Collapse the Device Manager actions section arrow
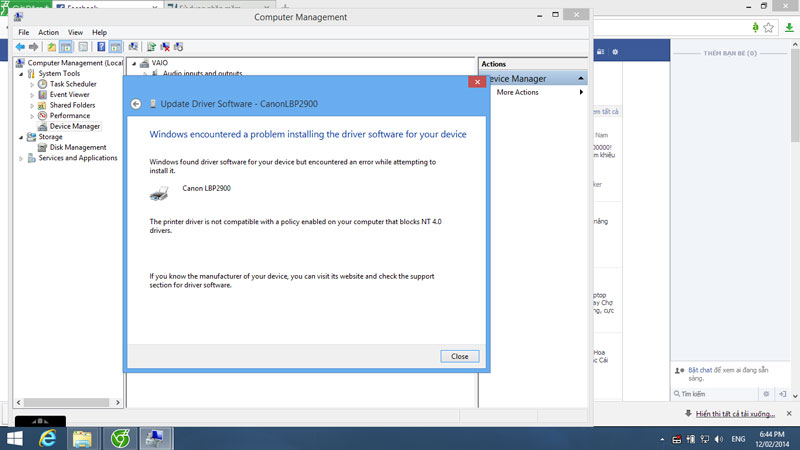 click(581, 79)
